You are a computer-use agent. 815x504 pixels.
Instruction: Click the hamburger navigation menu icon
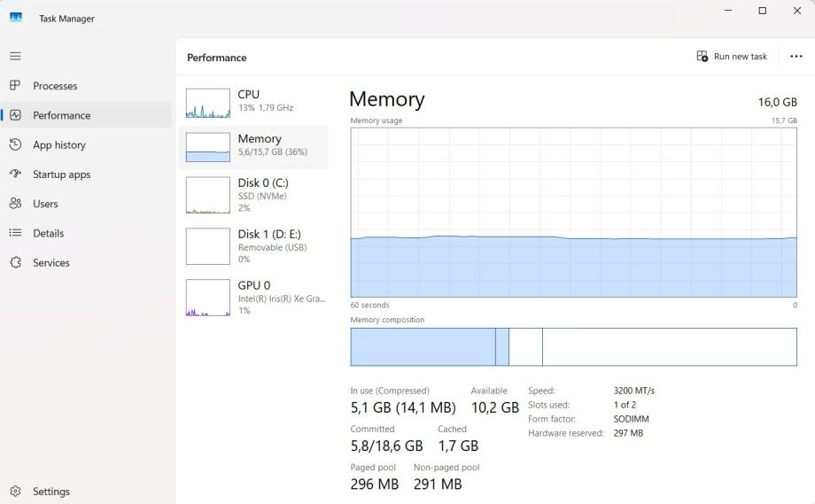tap(15, 56)
